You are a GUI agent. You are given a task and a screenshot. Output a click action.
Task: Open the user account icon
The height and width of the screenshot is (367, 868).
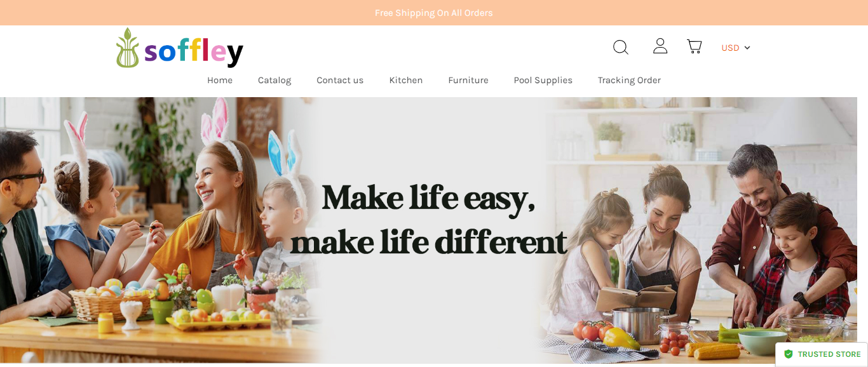pos(660,46)
